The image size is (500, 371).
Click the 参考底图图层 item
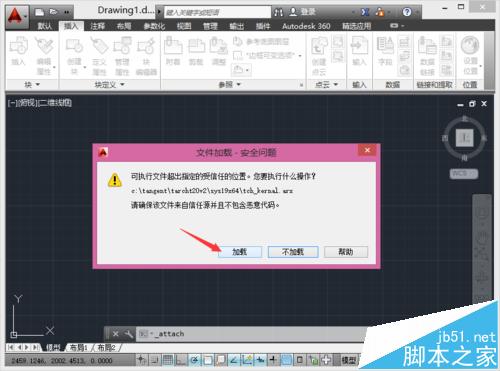[x=261, y=42]
